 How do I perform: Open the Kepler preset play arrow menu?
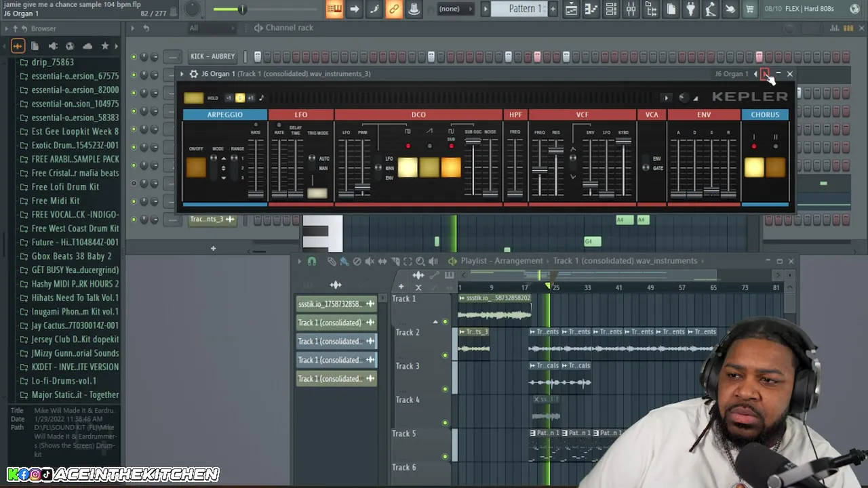[x=666, y=98]
